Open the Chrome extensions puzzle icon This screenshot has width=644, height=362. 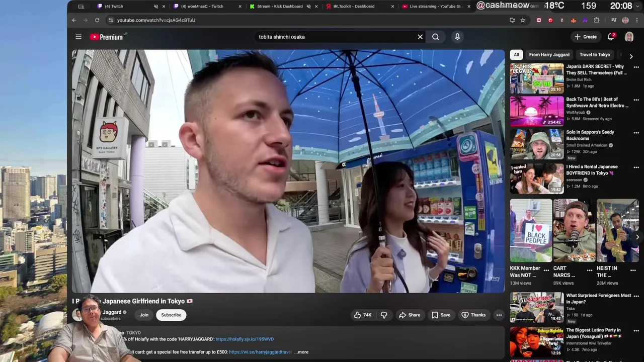[x=597, y=20]
